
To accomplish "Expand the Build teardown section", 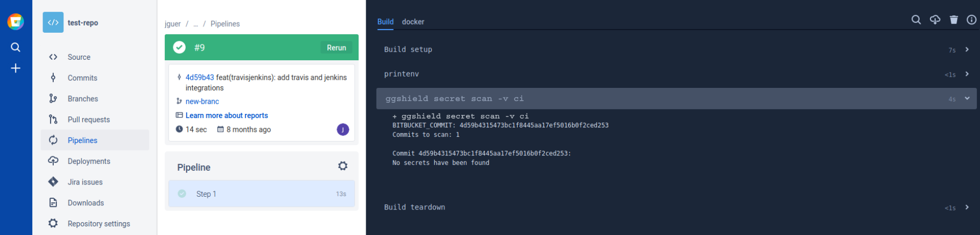I will click(677, 207).
